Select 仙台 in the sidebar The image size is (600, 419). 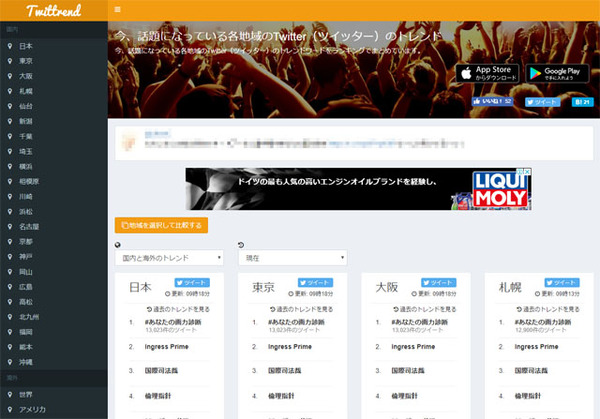pyautogui.click(x=26, y=106)
